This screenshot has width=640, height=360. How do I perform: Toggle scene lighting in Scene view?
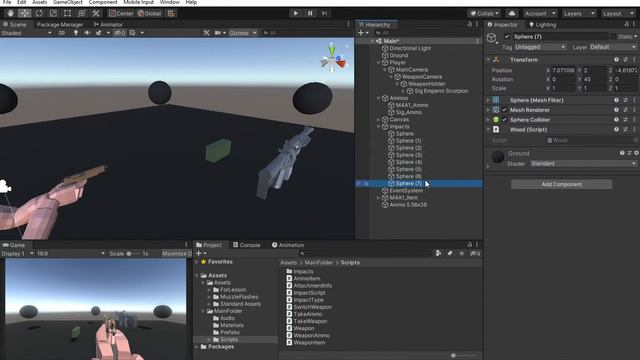(x=76, y=33)
